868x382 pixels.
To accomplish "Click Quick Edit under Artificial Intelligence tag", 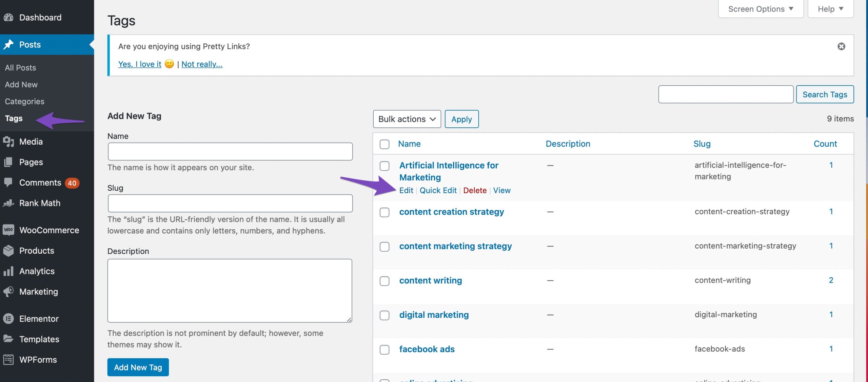I will click(x=438, y=190).
